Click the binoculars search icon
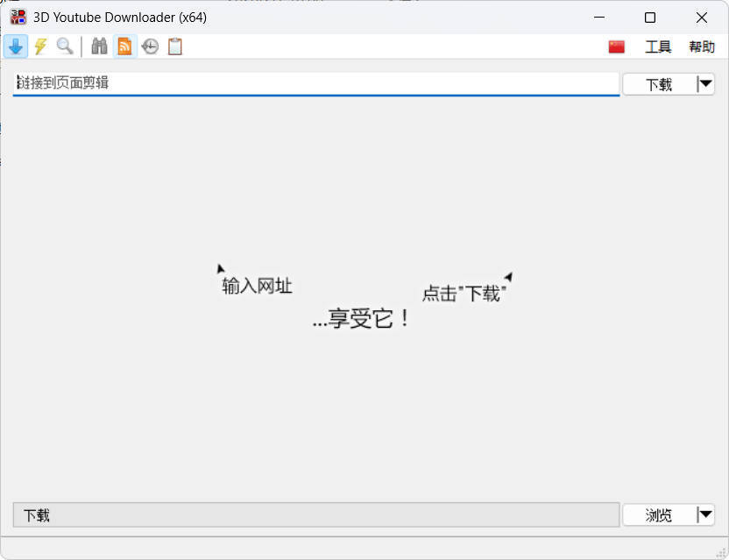 [x=99, y=46]
